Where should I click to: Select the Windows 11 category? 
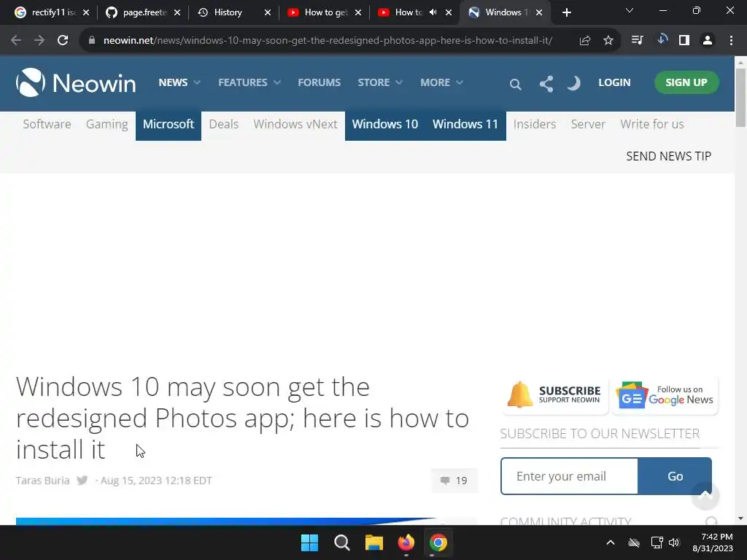[465, 125]
